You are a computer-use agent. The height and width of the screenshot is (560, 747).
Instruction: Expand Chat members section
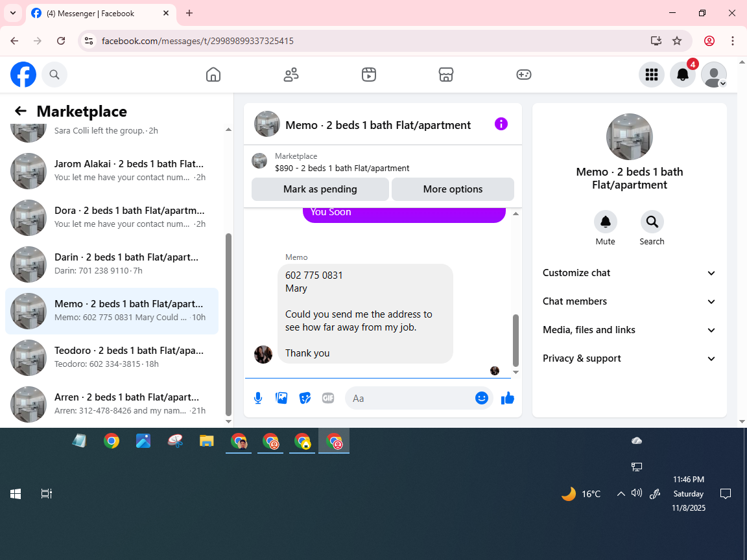coord(630,301)
